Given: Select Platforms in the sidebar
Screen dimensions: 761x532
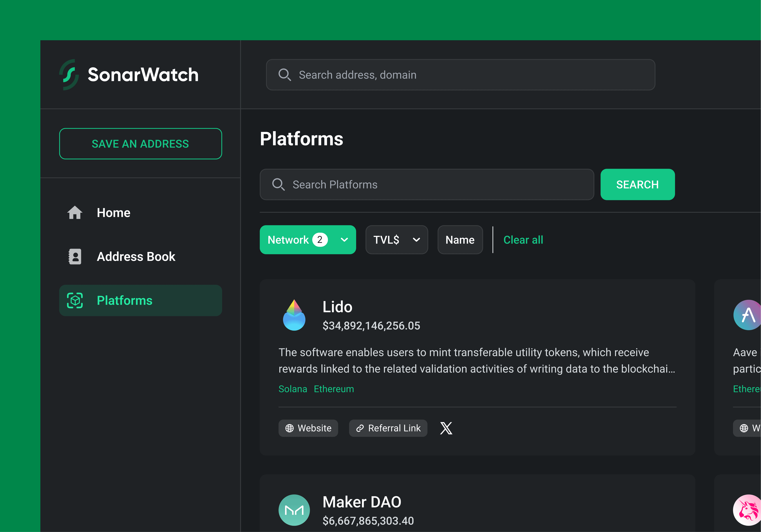Looking at the screenshot, I should 140,300.
